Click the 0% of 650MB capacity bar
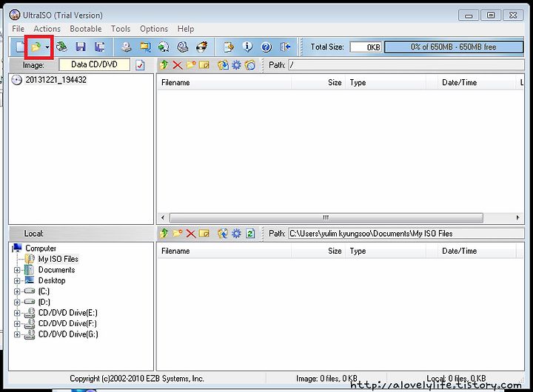 tap(454, 47)
